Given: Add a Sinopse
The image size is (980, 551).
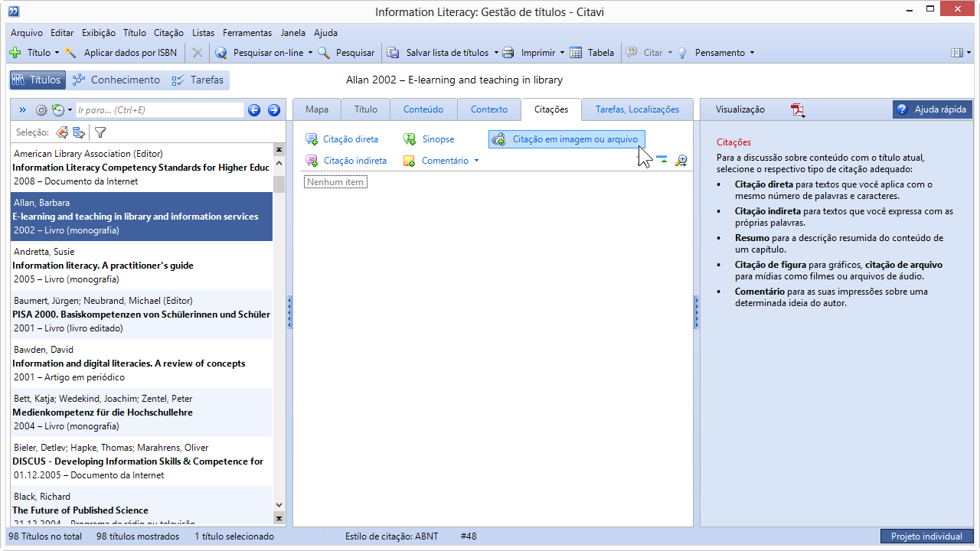Looking at the screenshot, I should [430, 139].
